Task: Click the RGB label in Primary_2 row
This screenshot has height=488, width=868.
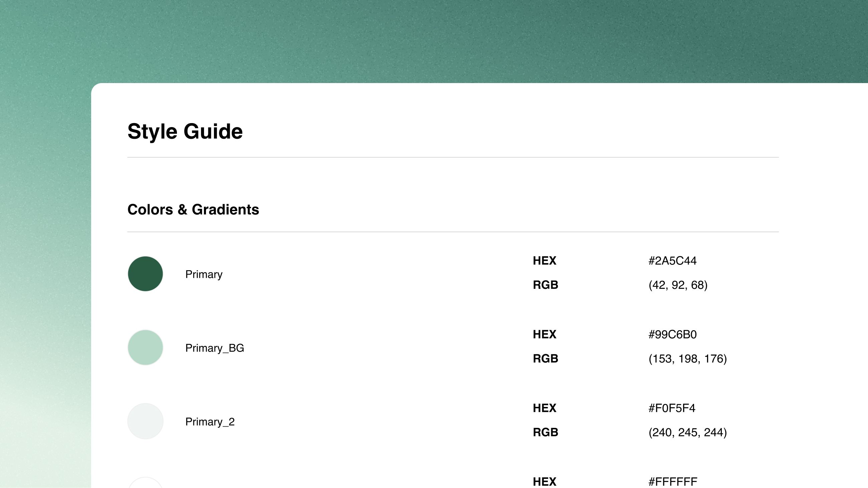Action: tap(545, 432)
